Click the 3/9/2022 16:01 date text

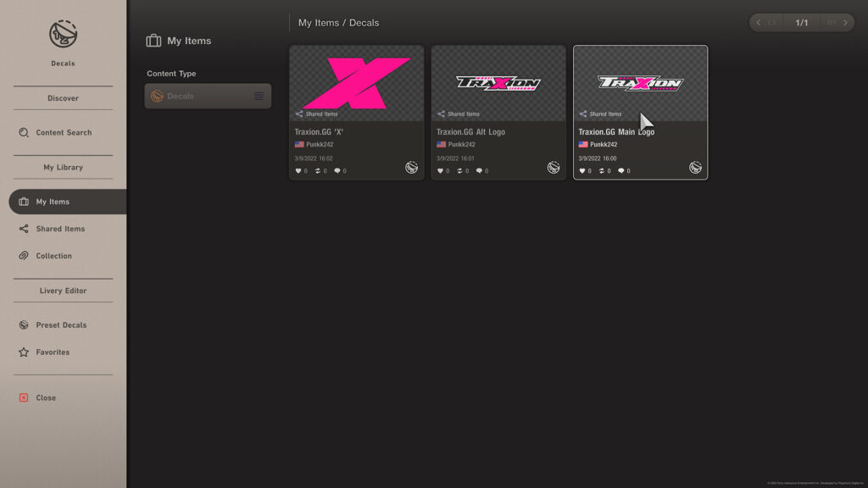pos(455,158)
